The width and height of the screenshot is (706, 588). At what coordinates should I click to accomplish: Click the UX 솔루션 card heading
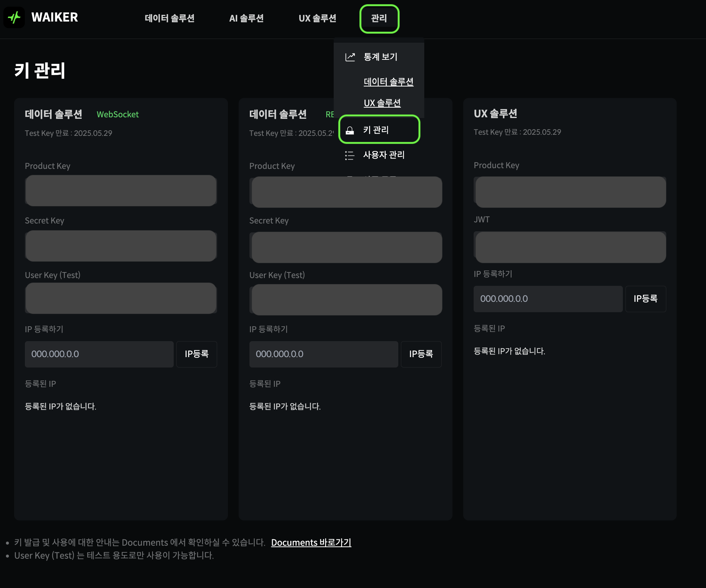tap(496, 114)
